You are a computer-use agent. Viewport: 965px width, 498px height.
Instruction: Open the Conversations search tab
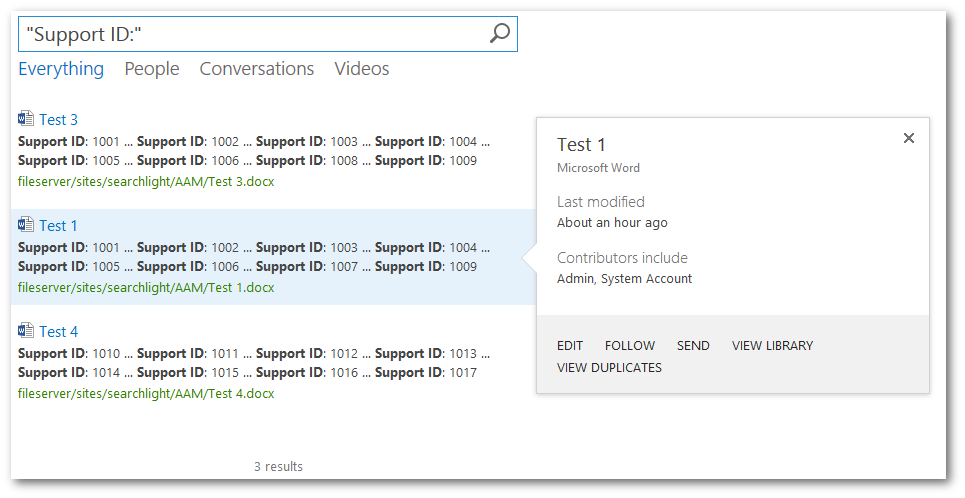click(257, 69)
